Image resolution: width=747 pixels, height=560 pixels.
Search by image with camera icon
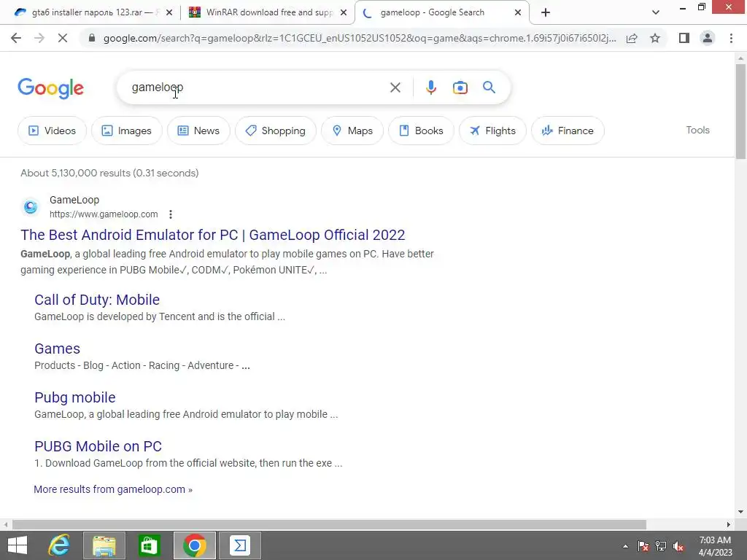460,87
